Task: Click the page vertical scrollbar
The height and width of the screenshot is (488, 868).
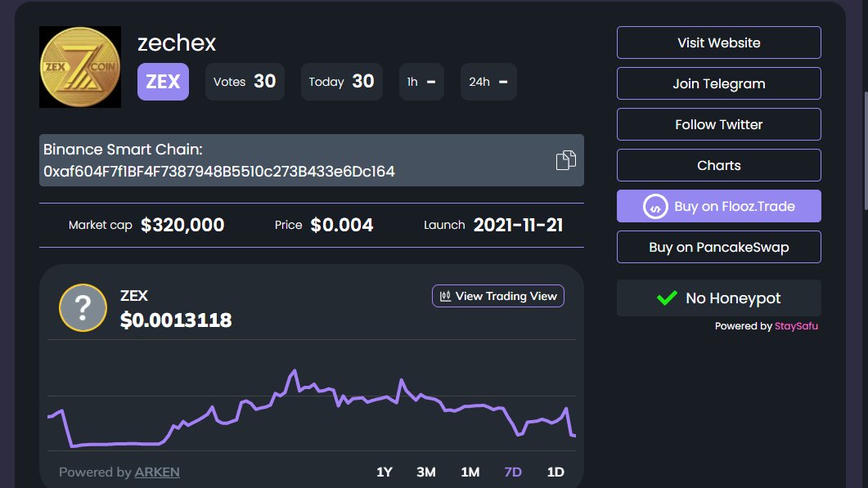Action: coord(865,150)
